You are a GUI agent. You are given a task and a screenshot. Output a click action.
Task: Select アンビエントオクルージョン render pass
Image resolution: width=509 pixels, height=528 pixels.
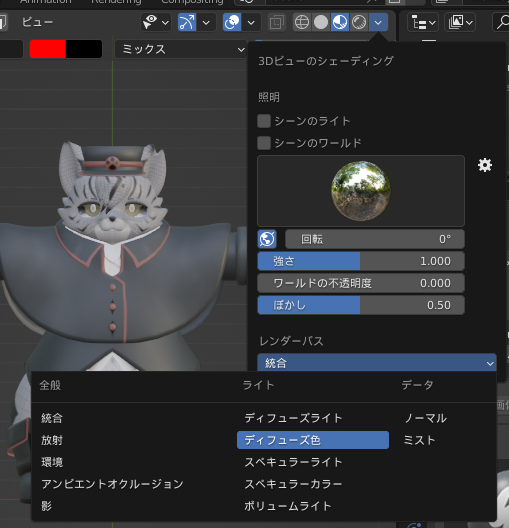tap(112, 484)
